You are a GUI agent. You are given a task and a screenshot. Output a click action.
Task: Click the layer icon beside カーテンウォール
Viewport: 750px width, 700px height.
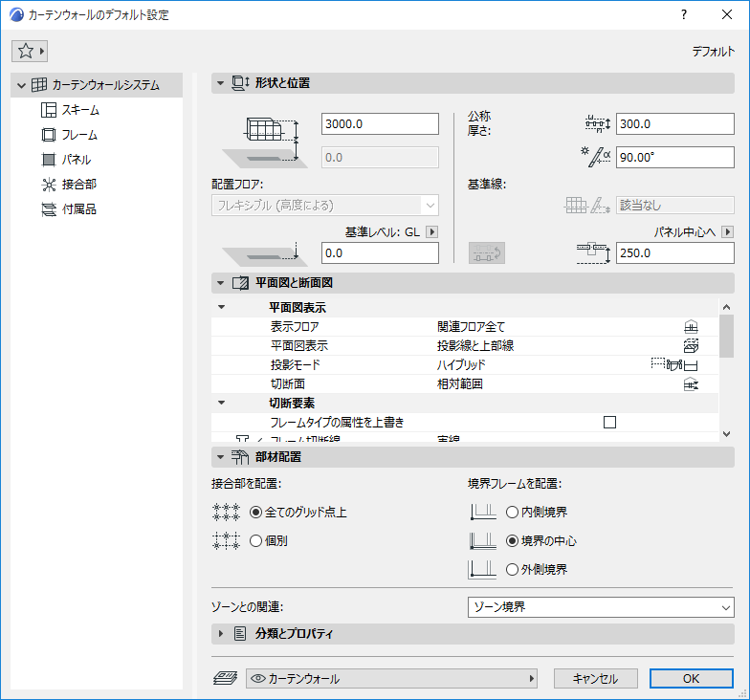[226, 679]
